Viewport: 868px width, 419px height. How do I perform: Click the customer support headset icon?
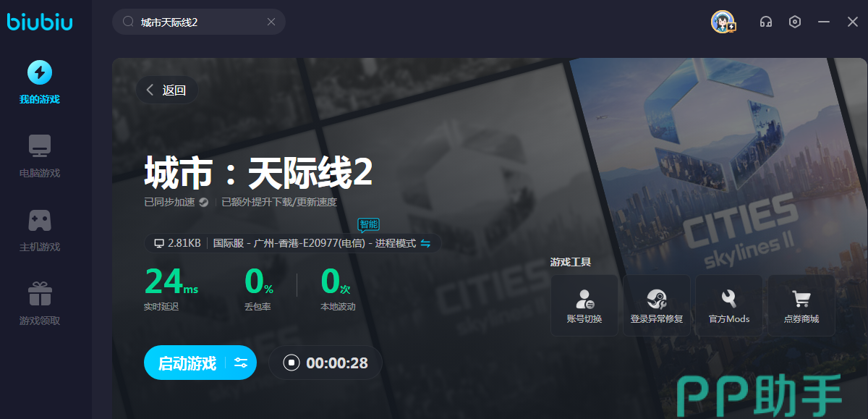pyautogui.click(x=765, y=22)
